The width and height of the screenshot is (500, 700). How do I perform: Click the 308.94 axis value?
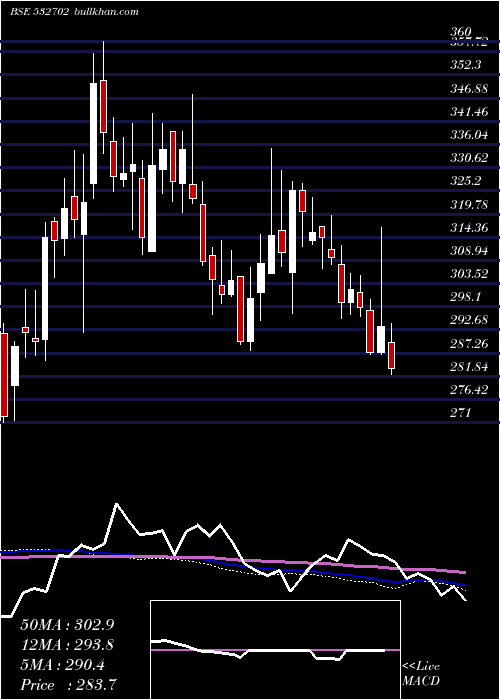469,251
